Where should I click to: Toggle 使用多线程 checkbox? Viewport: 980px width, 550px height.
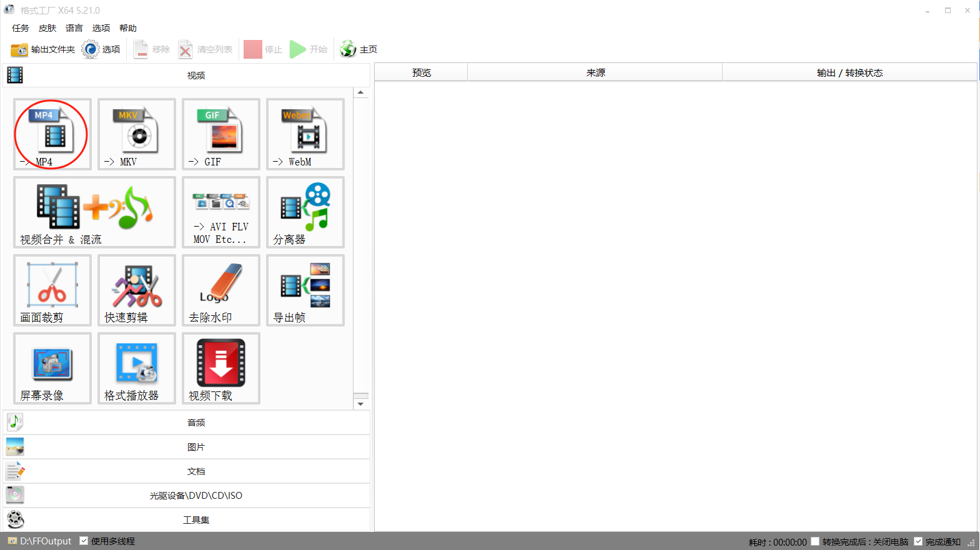(84, 541)
